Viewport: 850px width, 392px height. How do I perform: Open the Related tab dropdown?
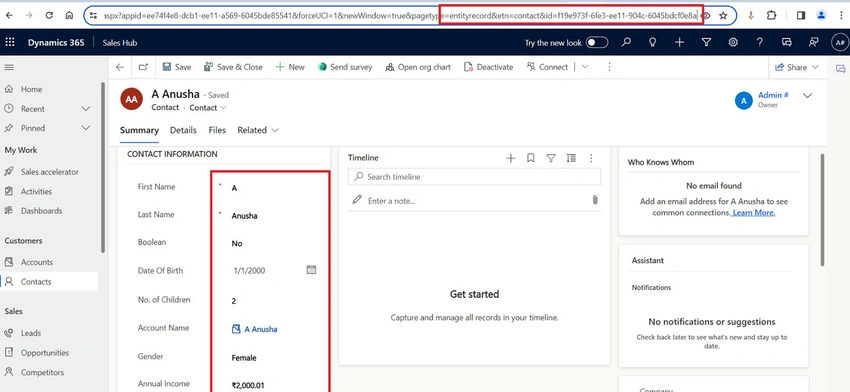coord(258,130)
